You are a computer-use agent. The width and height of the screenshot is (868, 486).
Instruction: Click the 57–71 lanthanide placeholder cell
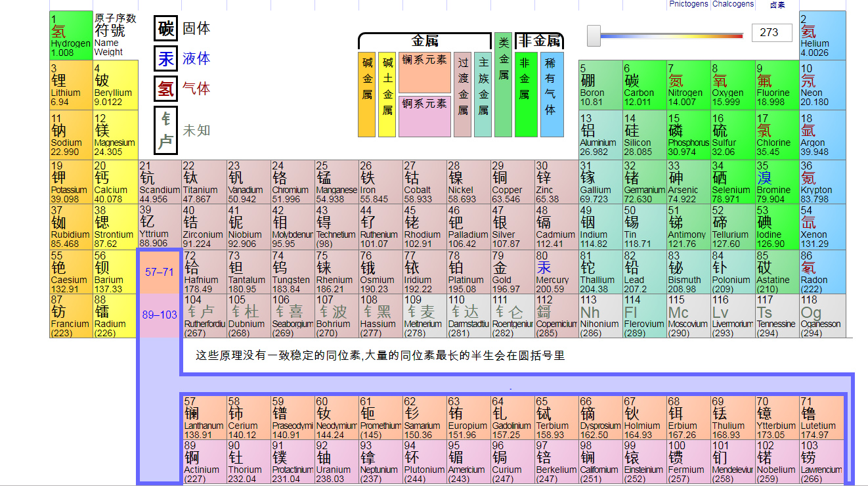(160, 271)
